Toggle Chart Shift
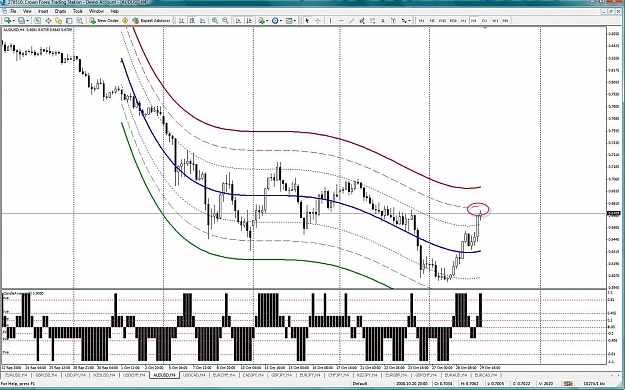The height and width of the screenshot is (390, 625). tap(249, 20)
